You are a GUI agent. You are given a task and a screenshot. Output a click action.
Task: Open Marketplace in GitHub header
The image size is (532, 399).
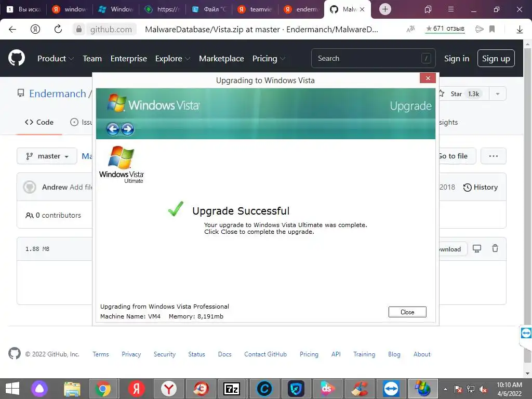[x=221, y=58]
